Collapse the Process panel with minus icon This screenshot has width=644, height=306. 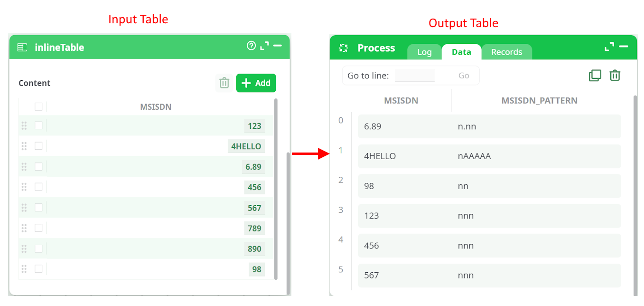624,47
